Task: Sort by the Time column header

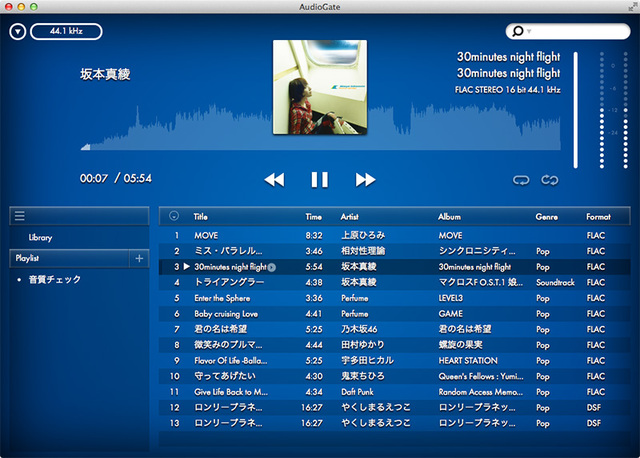Action: (x=313, y=217)
